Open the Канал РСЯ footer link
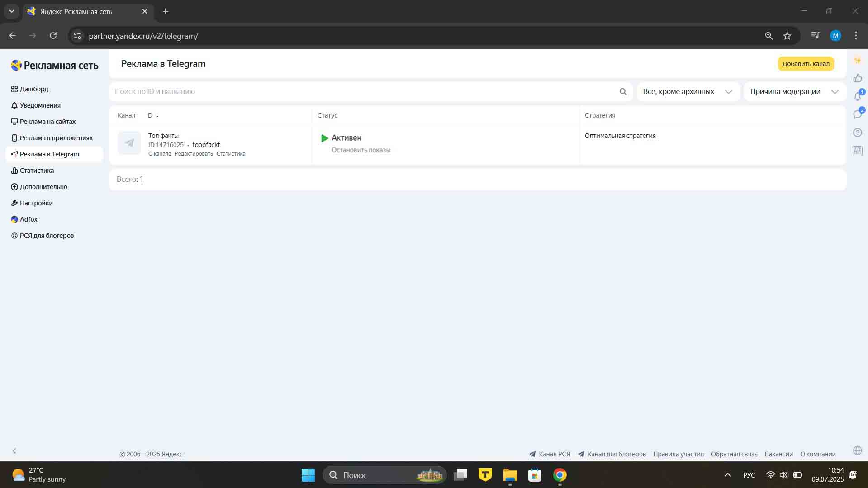This screenshot has height=488, width=868. pyautogui.click(x=550, y=454)
